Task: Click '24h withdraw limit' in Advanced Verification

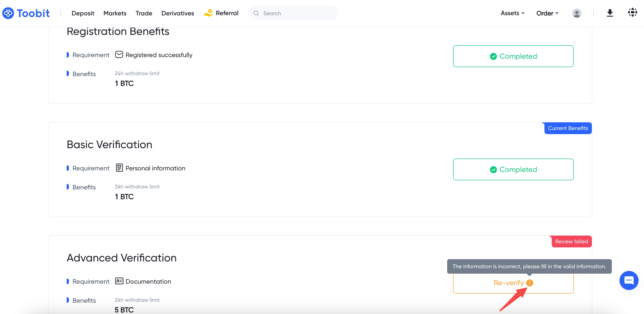Action: [137, 300]
